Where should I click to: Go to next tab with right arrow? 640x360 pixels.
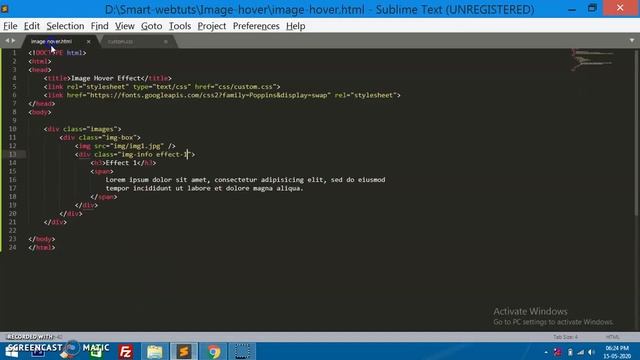click(13, 41)
